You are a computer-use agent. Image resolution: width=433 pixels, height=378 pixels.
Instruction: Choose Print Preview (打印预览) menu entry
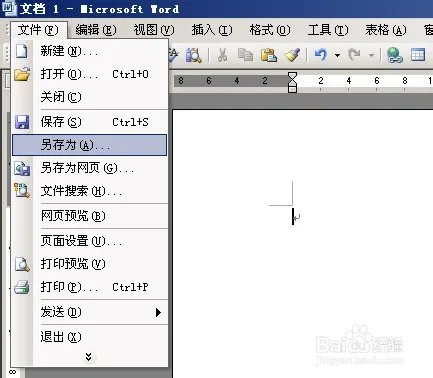(89, 264)
